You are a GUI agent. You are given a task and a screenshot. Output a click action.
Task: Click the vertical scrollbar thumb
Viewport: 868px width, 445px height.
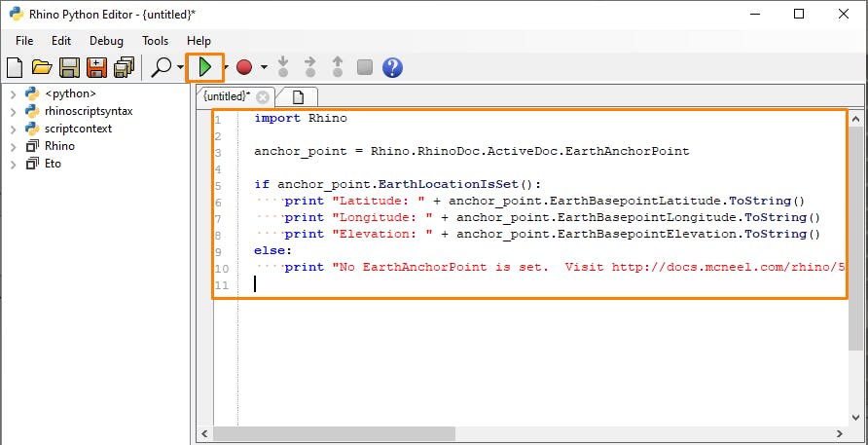pos(855,239)
